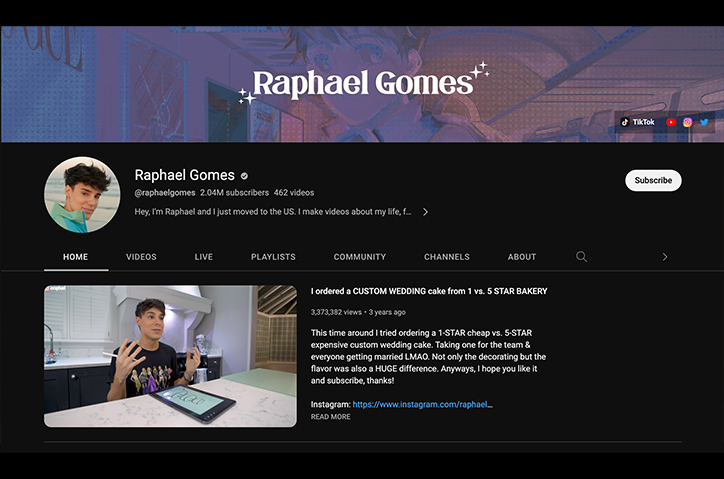Click the Raphael Gomes profile picture
This screenshot has width=724, height=479.
click(82, 194)
